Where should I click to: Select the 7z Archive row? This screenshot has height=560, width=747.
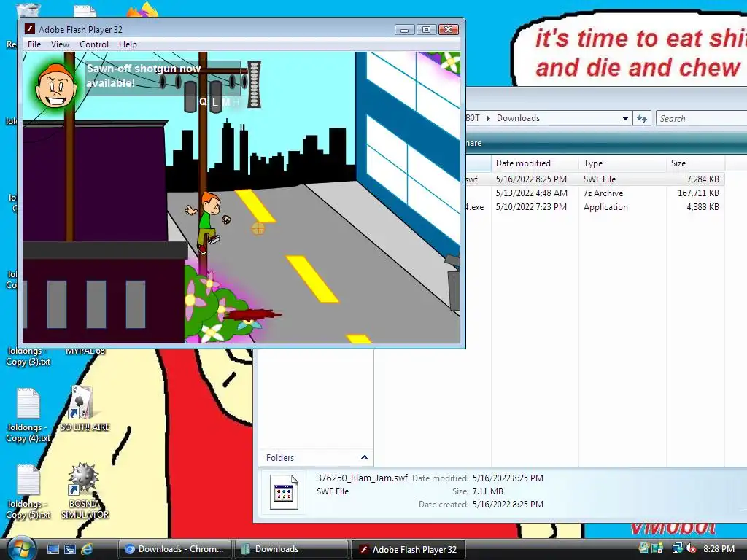[x=595, y=192]
